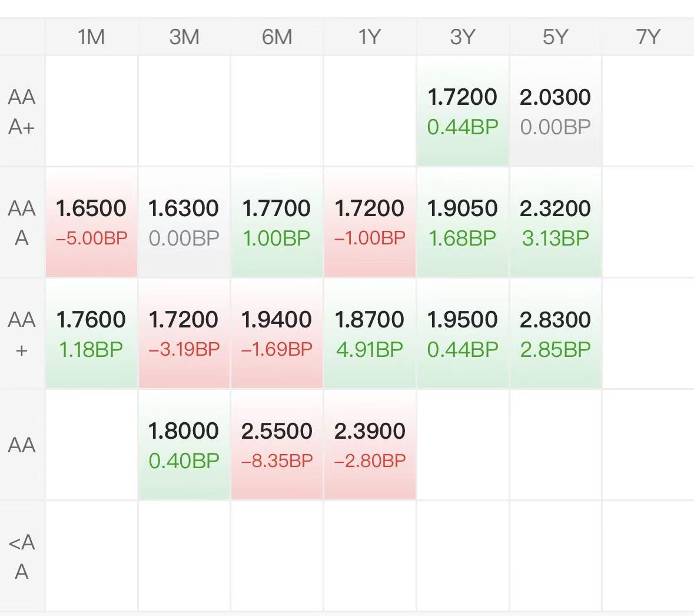
Task: Open the AAA+ 5Y cell showing 2.0300
Action: (555, 111)
